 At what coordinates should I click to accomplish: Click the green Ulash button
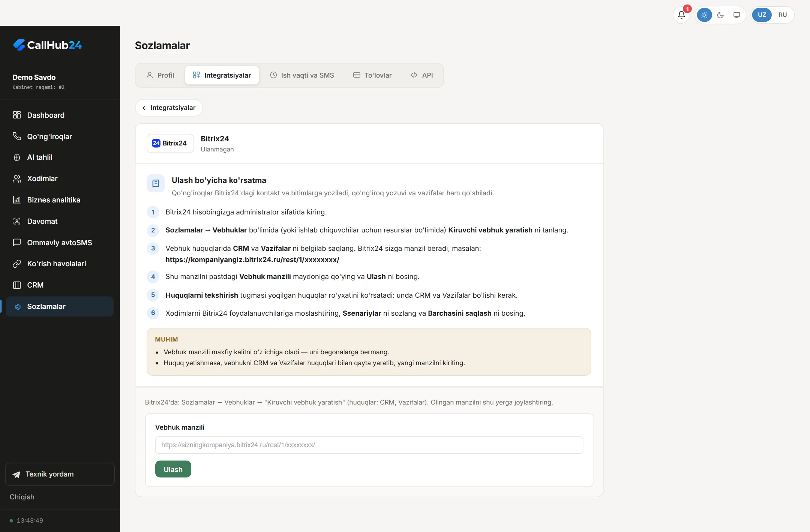[173, 469]
